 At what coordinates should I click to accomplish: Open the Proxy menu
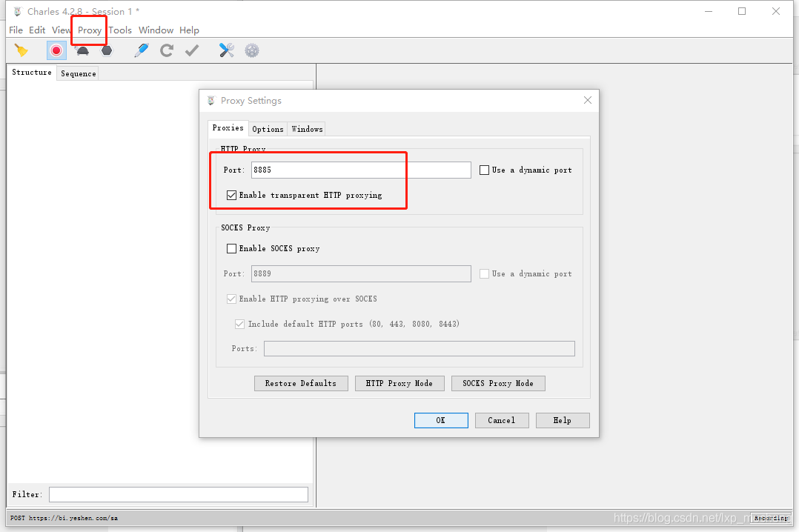click(90, 30)
